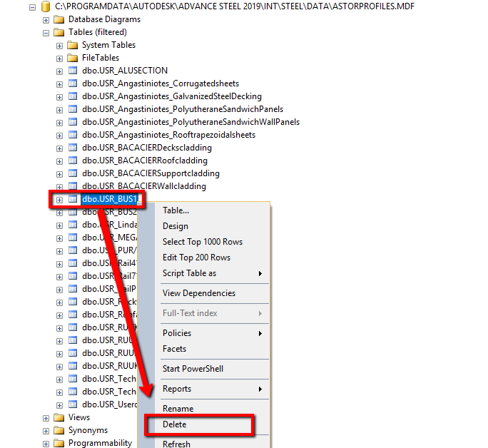Image resolution: width=488 pixels, height=448 pixels.
Task: Click the System Tables folder icon
Action: 73,45
